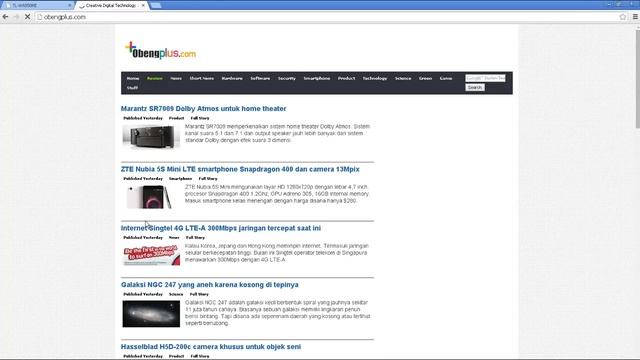Select the Creative Digital Technology tab
Screen dimensions: 640x360
tap(110, 5)
